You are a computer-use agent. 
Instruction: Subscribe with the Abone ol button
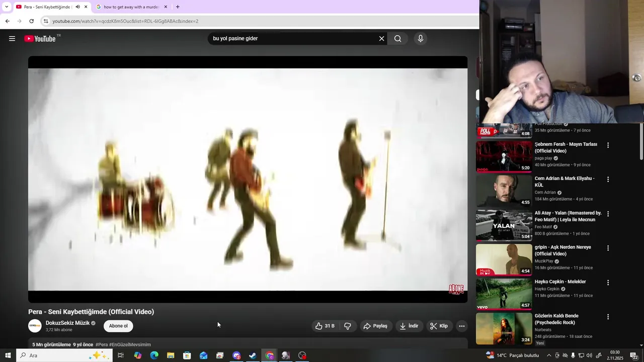(x=119, y=326)
